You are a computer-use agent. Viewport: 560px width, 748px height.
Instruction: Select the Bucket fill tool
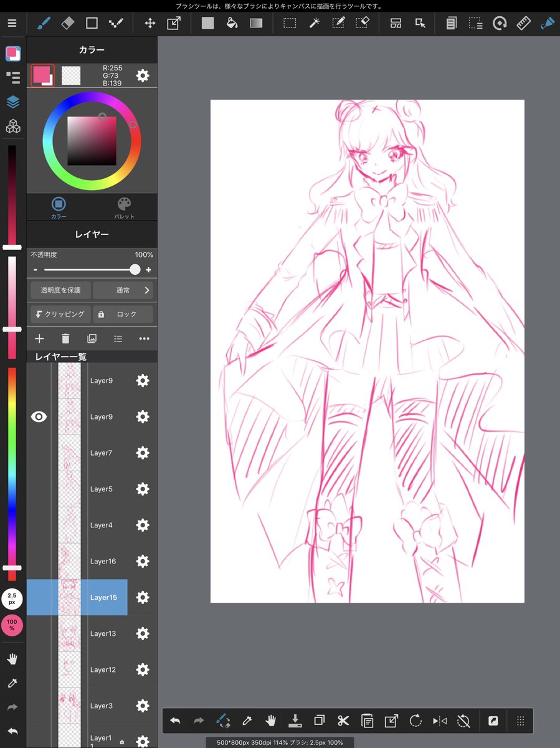pos(232,23)
